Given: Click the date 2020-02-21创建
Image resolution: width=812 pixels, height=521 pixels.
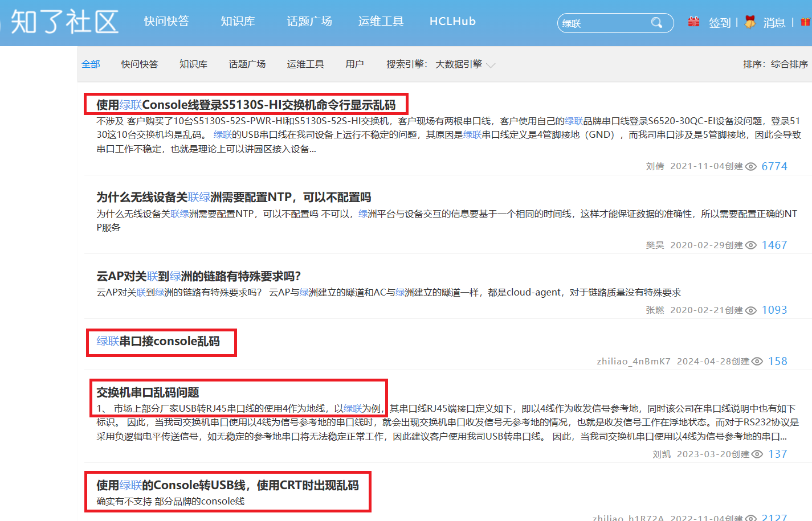Looking at the screenshot, I should click(707, 310).
